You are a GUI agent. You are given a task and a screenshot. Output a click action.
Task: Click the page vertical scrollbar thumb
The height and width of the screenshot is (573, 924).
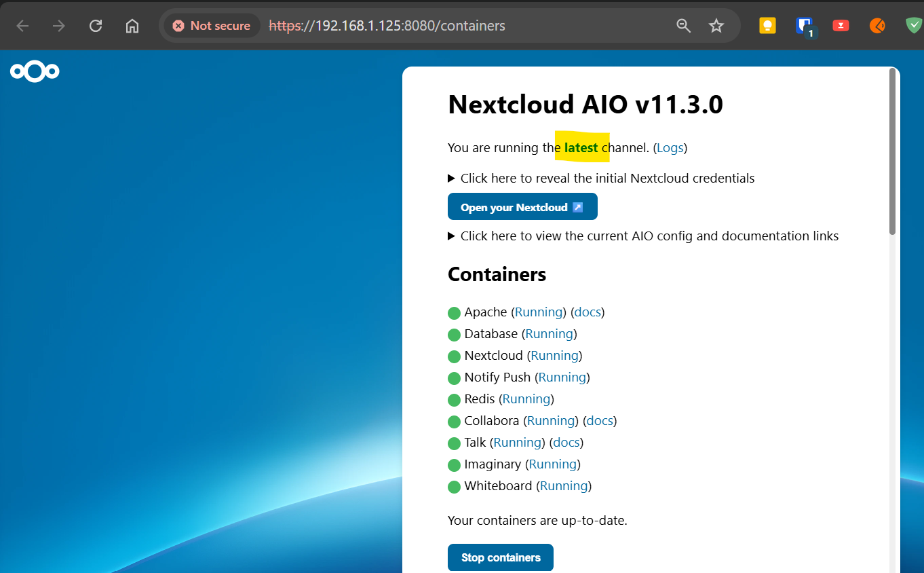[x=893, y=152]
